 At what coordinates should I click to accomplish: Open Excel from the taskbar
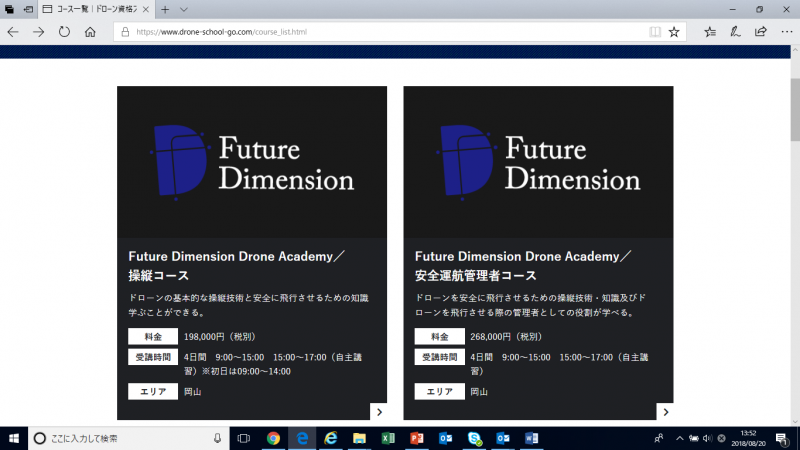point(388,438)
